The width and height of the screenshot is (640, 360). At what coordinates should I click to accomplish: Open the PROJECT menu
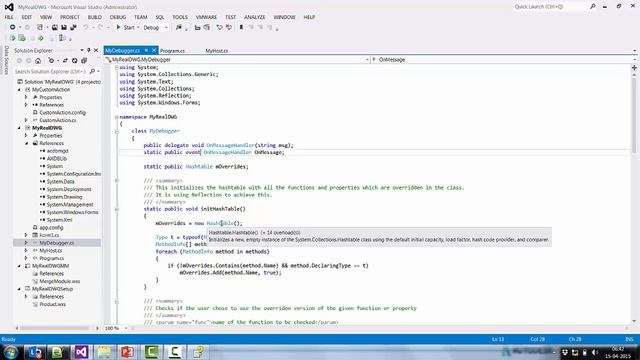(70, 17)
